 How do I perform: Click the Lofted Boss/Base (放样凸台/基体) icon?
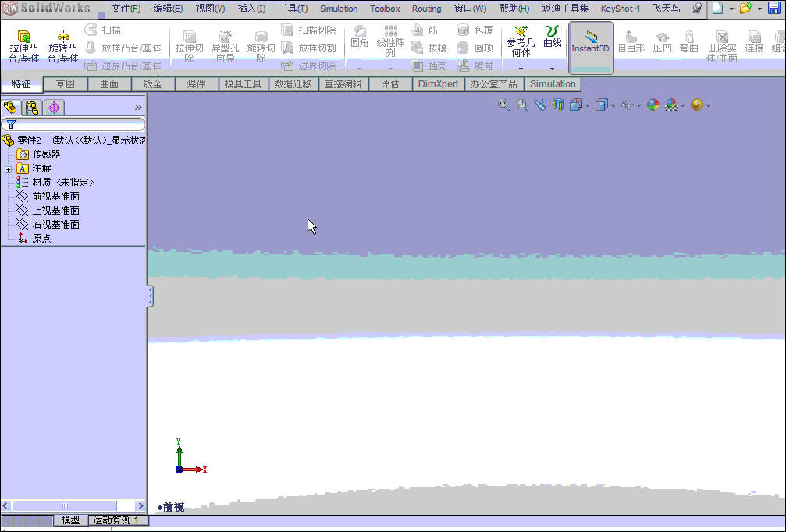tap(91, 48)
